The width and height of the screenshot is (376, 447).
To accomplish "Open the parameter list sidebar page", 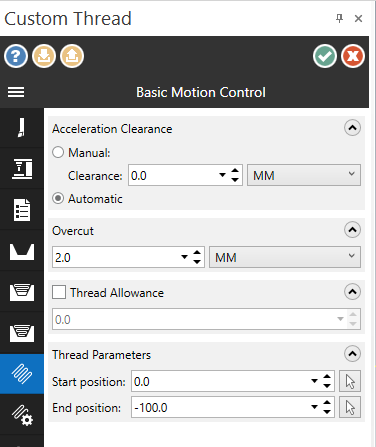I will pyautogui.click(x=22, y=210).
